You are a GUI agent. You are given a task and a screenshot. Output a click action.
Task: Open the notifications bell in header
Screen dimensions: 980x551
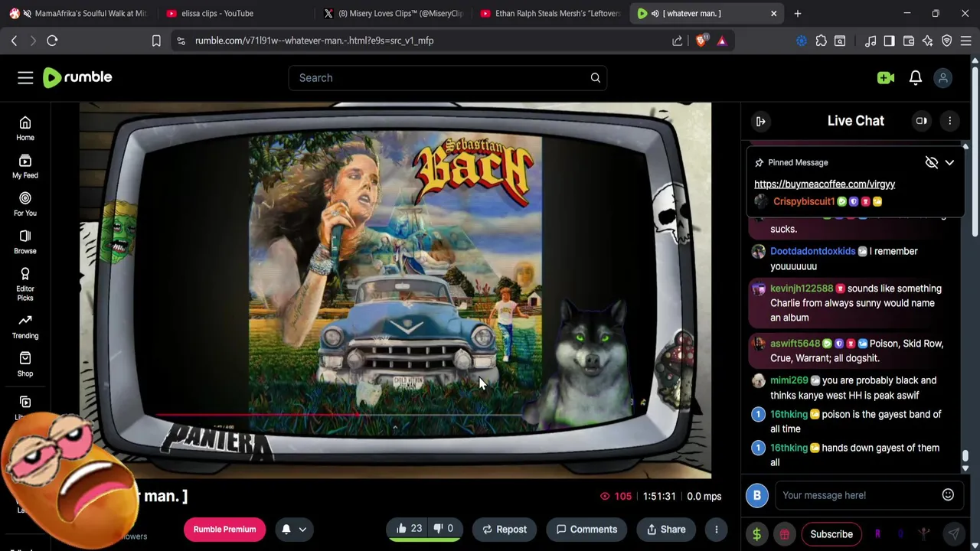pyautogui.click(x=916, y=77)
